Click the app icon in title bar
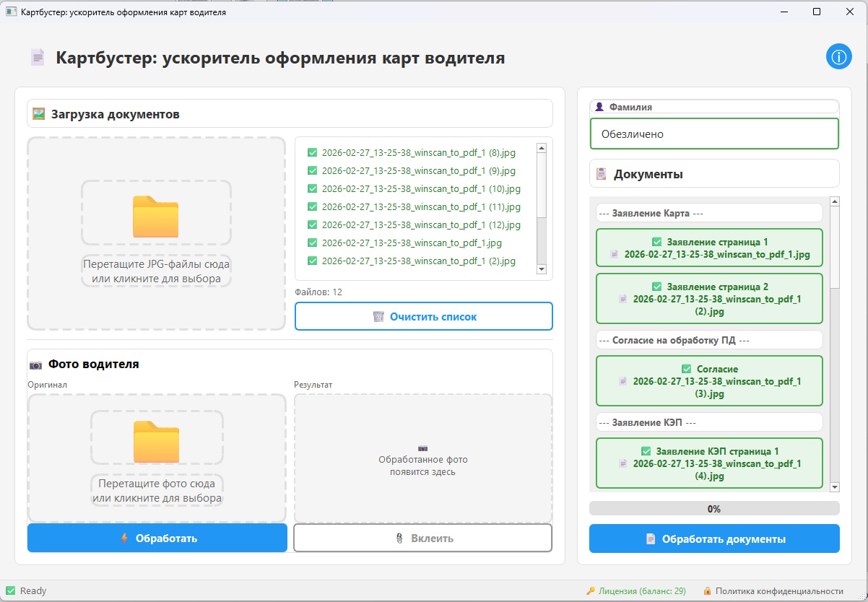Viewport: 868px width, 602px height. 11,12
